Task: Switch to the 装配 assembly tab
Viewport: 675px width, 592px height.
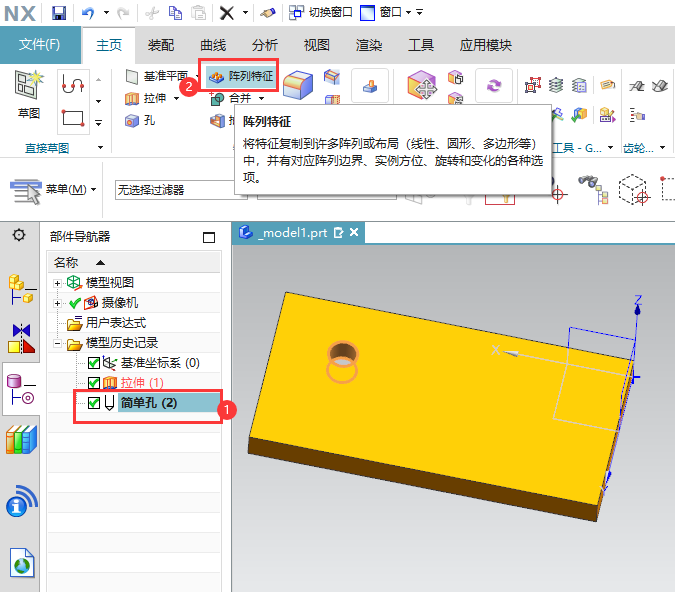Action: [161, 45]
